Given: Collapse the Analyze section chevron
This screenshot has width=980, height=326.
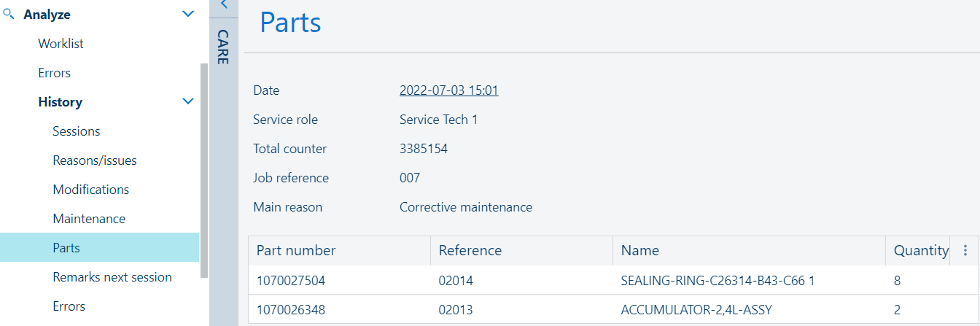Looking at the screenshot, I should pos(188,14).
